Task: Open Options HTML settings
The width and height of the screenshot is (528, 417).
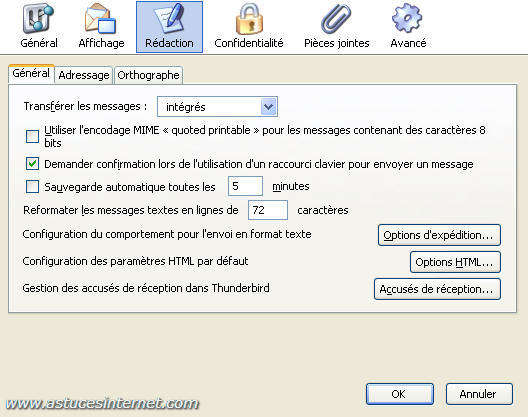Action: (x=455, y=262)
